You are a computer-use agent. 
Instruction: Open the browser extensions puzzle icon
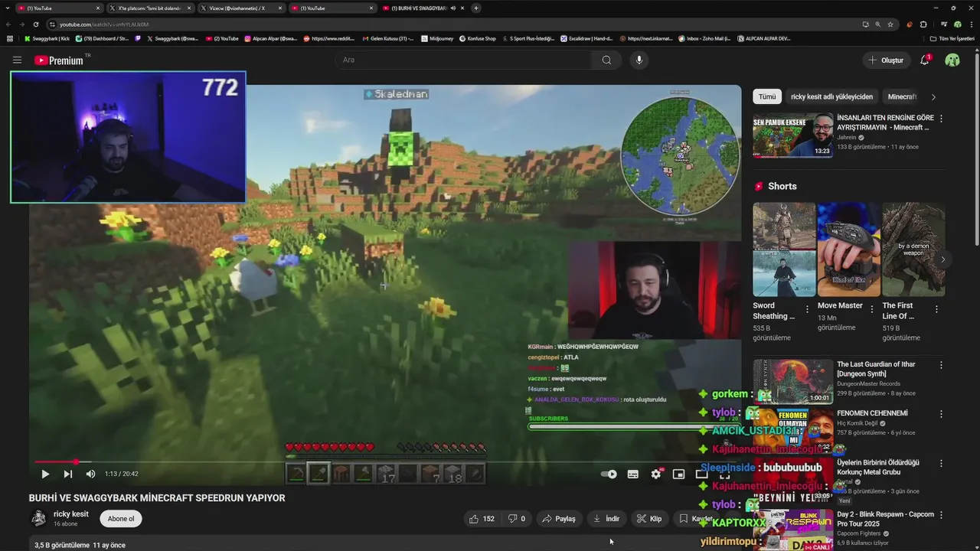pos(923,24)
